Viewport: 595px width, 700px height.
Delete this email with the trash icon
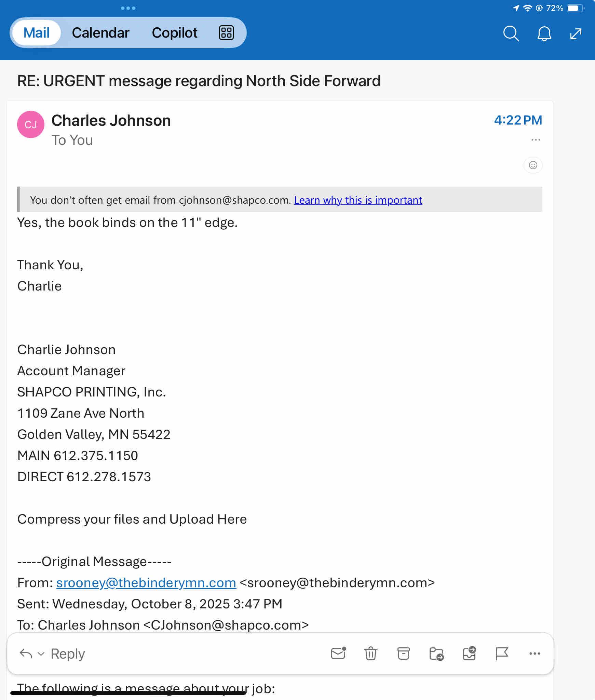[370, 653]
